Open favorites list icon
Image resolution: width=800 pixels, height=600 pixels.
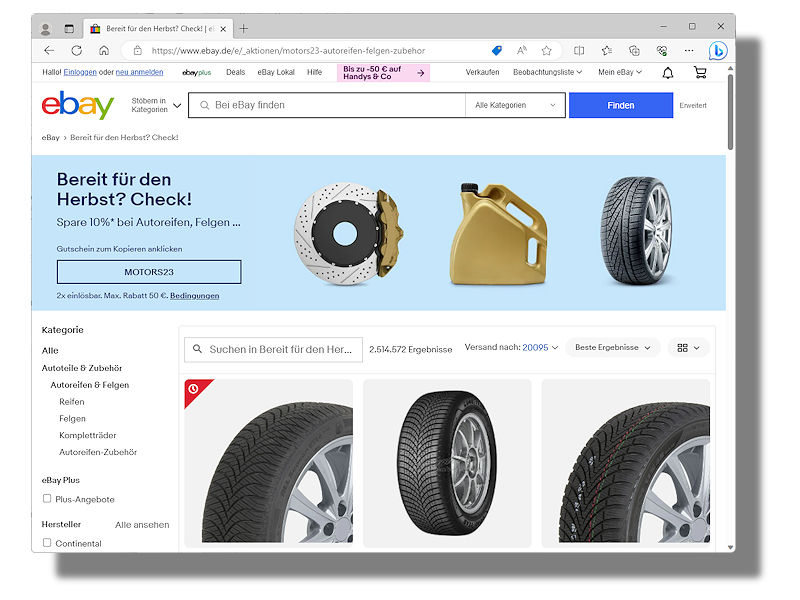(x=607, y=51)
